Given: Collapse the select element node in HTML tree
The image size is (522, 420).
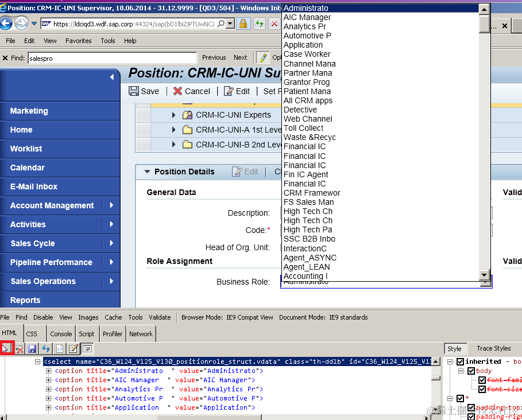Looking at the screenshot, I should pos(38,361).
